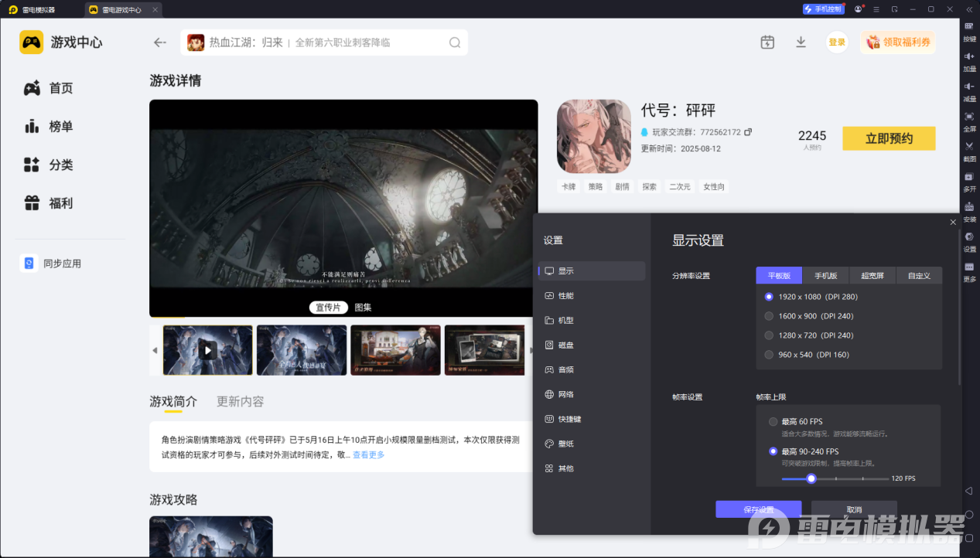Open the 图集 gallery view
Viewport: 980px width, 558px height.
coord(363,307)
